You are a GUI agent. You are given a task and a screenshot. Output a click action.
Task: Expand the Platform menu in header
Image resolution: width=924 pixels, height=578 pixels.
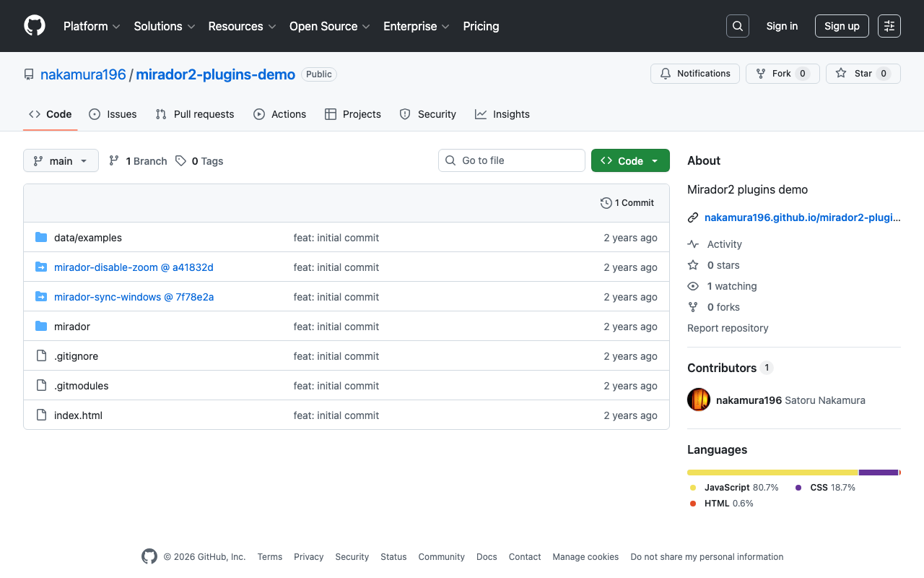click(92, 26)
